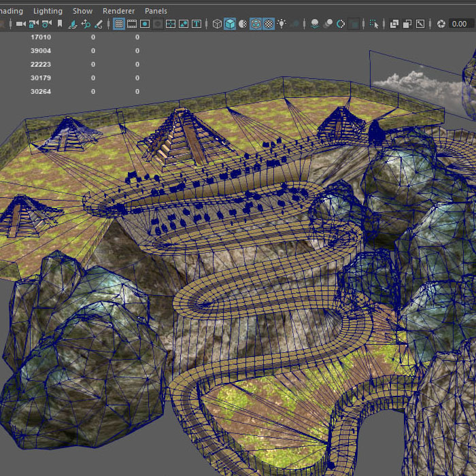Click the Isolate Select icon
The width and height of the screenshot is (476, 476).
point(373,24)
